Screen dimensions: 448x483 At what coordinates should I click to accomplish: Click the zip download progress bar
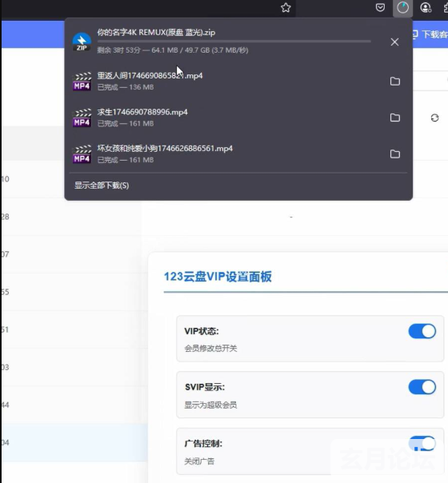(234, 42)
